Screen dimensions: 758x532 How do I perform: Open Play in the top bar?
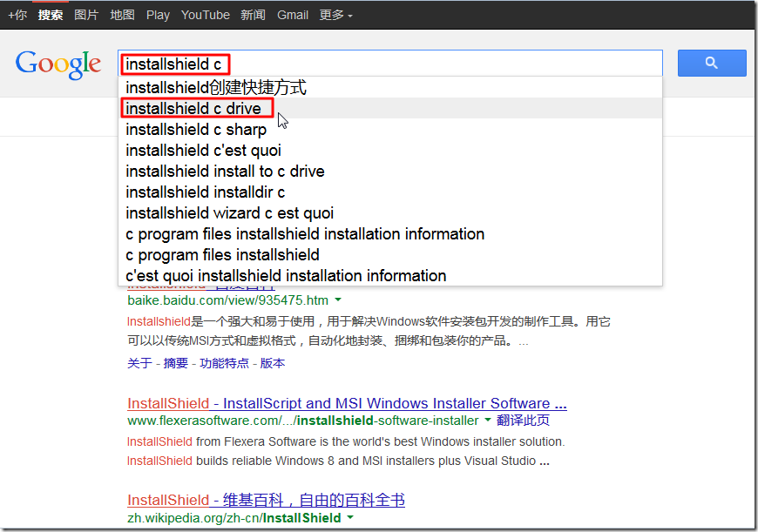pyautogui.click(x=158, y=15)
